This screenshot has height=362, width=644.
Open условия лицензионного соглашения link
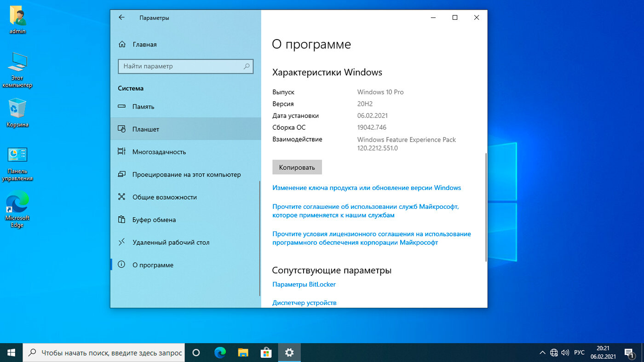(x=372, y=238)
